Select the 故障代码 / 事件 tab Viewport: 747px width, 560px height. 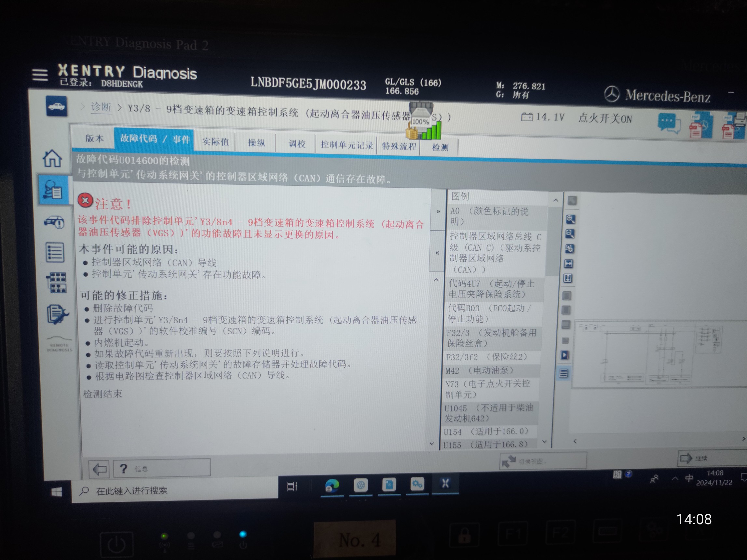[x=154, y=139]
